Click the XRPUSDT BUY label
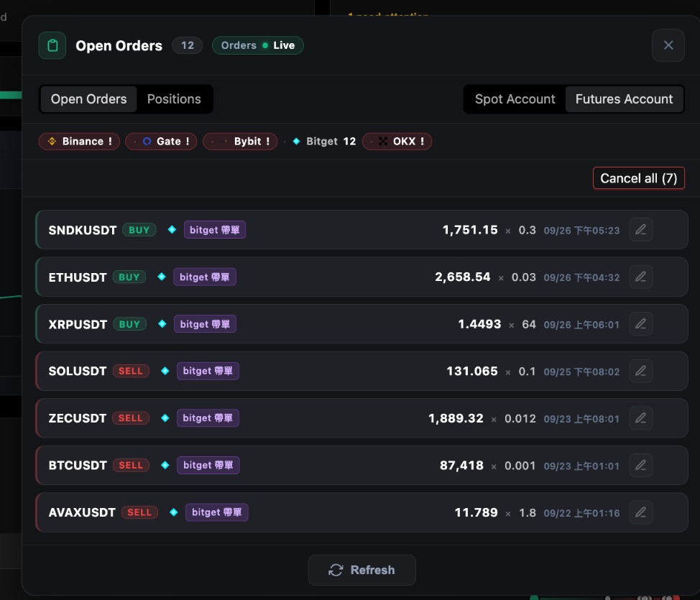Viewport: 700px width, 600px height. [x=129, y=324]
